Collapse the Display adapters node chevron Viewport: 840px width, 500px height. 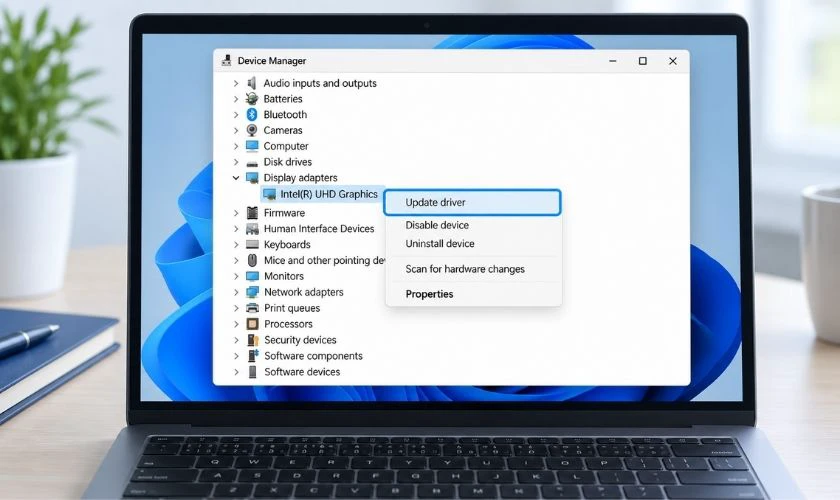[236, 178]
